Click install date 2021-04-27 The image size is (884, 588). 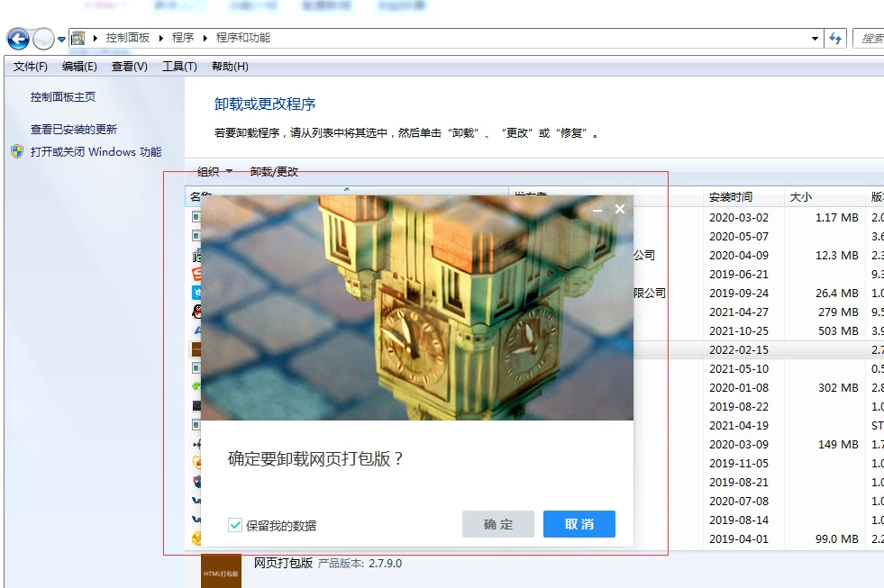point(739,312)
